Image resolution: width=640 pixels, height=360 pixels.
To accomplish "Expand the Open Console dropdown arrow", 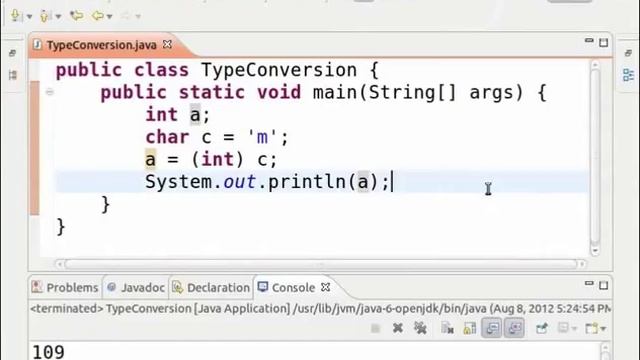I will coord(603,329).
